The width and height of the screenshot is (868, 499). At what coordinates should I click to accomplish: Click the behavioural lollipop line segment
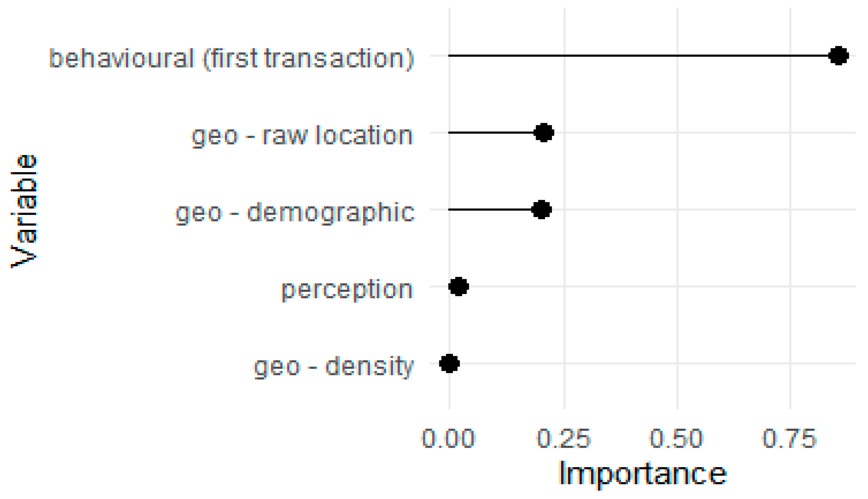click(638, 56)
